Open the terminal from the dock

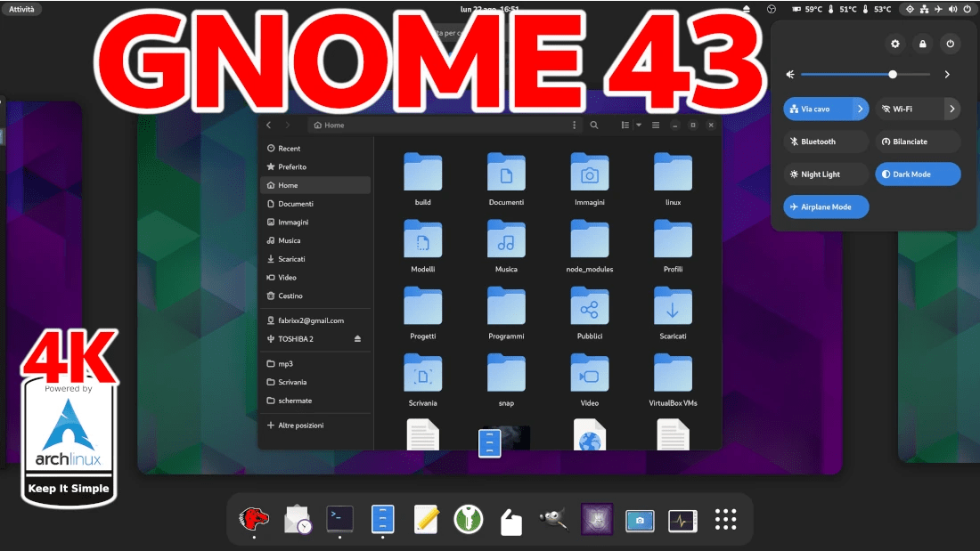click(x=339, y=519)
